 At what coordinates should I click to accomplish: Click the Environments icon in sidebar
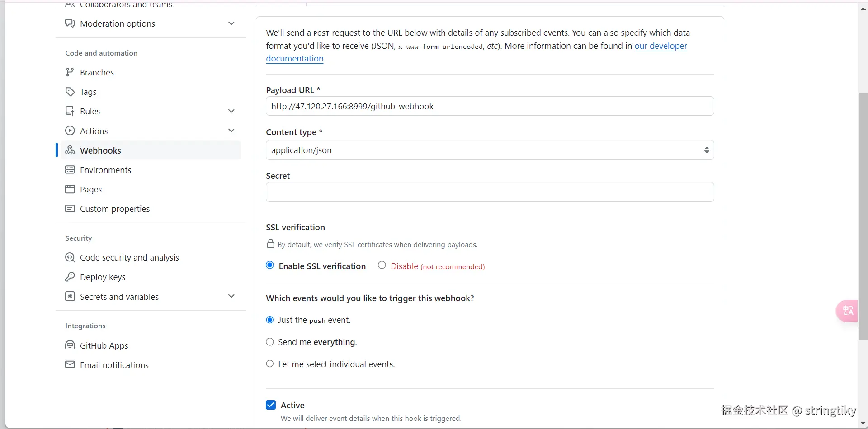pos(70,170)
